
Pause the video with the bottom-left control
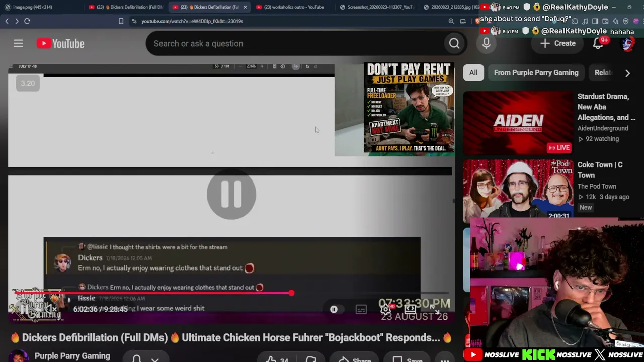tap(23, 309)
